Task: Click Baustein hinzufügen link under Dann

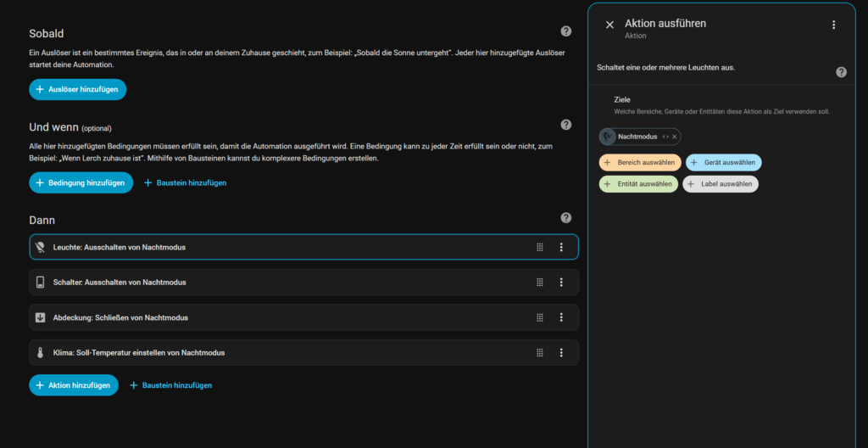Action: [170, 385]
